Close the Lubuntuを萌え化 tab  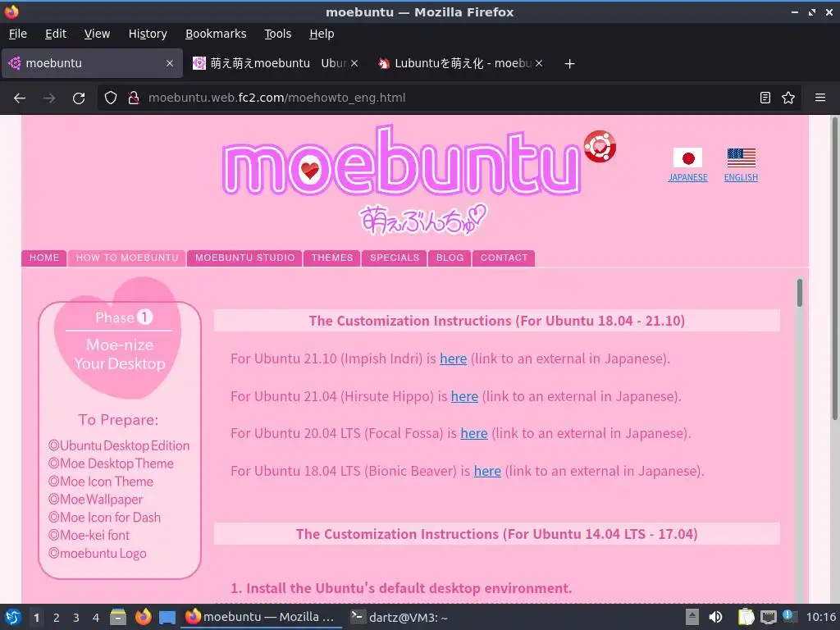pos(539,63)
